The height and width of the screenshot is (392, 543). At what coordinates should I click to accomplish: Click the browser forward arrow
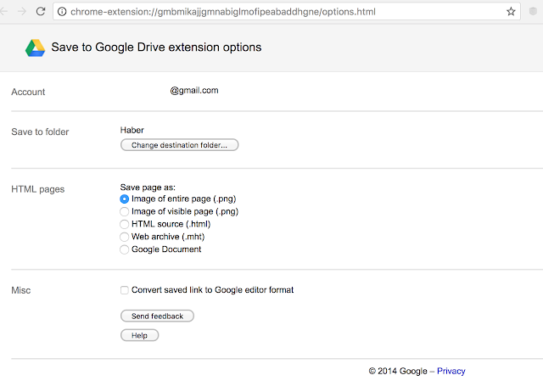click(x=21, y=12)
